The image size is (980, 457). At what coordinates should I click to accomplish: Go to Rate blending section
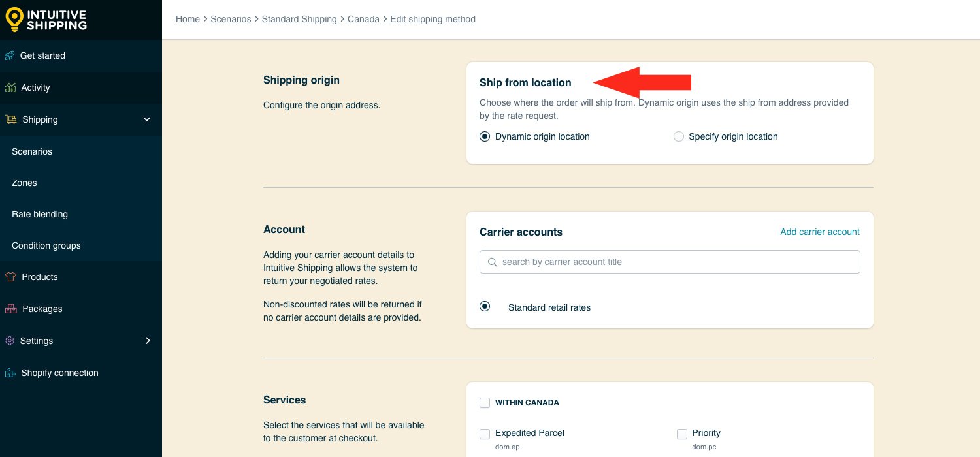click(x=40, y=214)
